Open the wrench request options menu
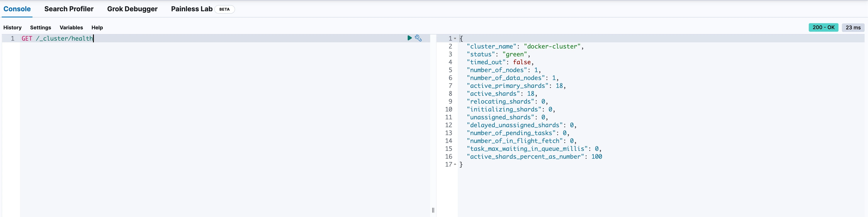 point(418,38)
